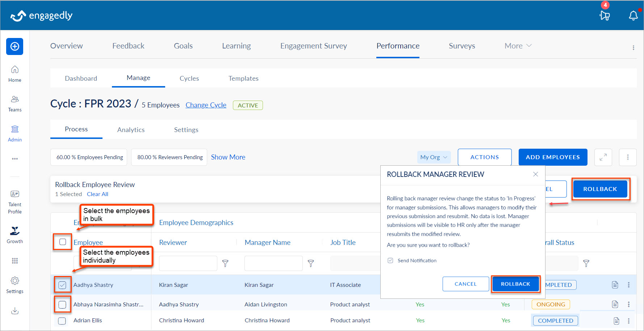Image resolution: width=644 pixels, height=331 pixels.
Task: Open Talent Profile in sidebar
Action: pyautogui.click(x=15, y=202)
